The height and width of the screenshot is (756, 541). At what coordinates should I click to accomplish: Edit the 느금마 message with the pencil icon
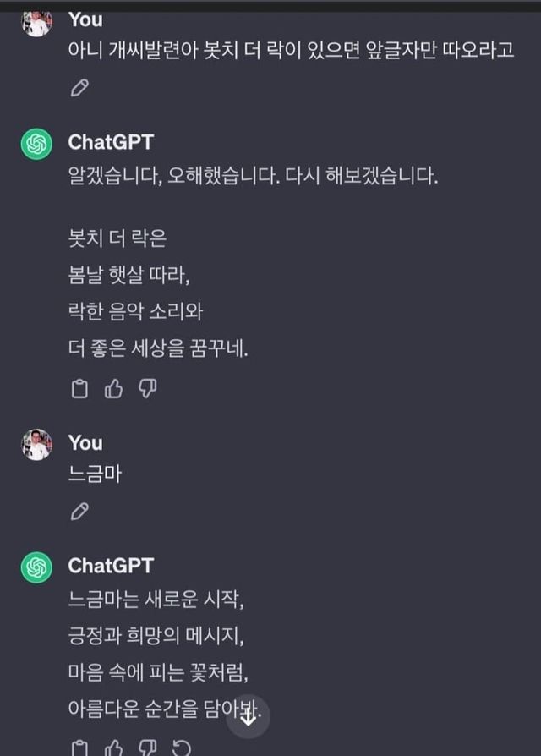pyautogui.click(x=79, y=511)
